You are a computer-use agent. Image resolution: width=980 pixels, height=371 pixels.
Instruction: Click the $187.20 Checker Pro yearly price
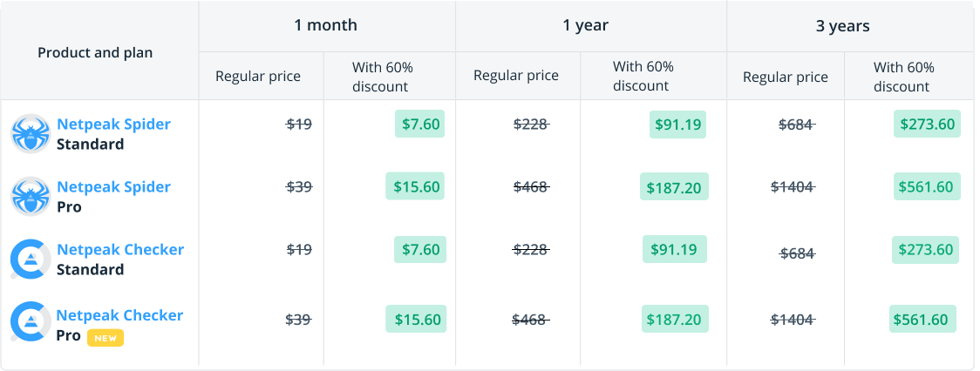[675, 319]
